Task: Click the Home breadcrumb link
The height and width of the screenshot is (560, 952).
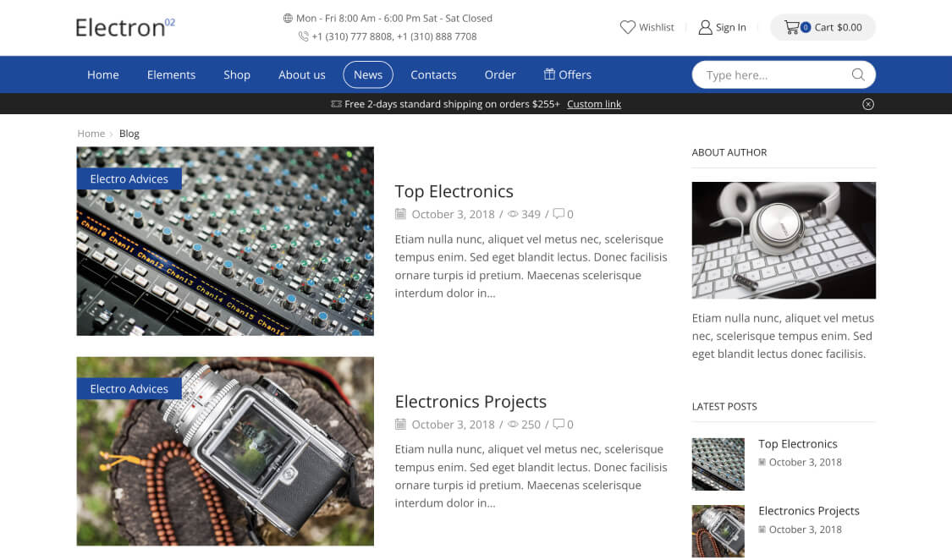Action: pos(91,134)
